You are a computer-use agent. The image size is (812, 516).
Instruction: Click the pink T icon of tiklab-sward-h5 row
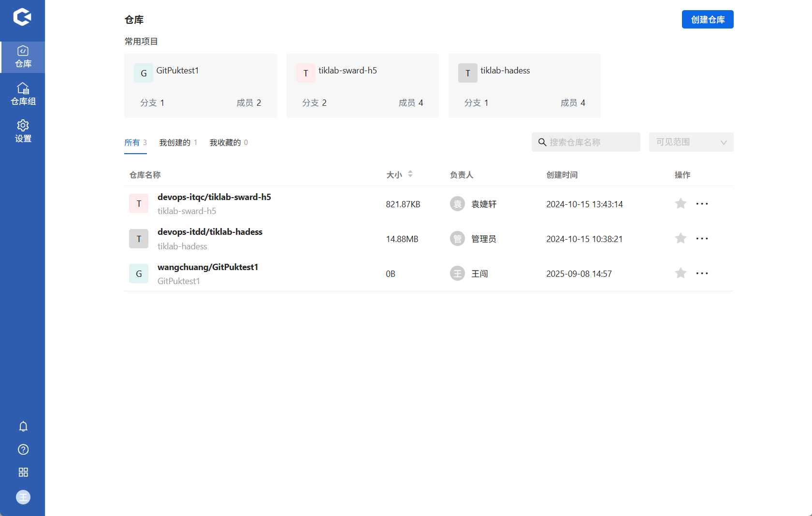point(139,203)
